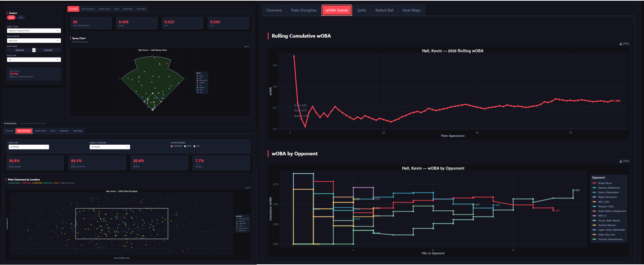Toggle NSH_N legend entry
The image size is (644, 265).
(599, 216)
